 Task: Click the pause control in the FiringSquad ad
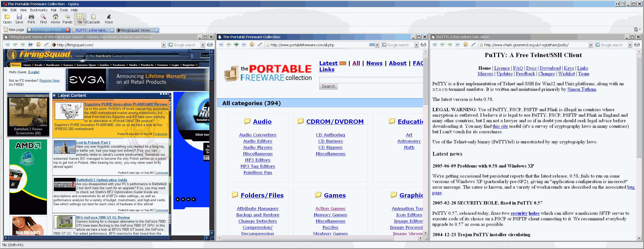pyautogui.click(x=183, y=199)
